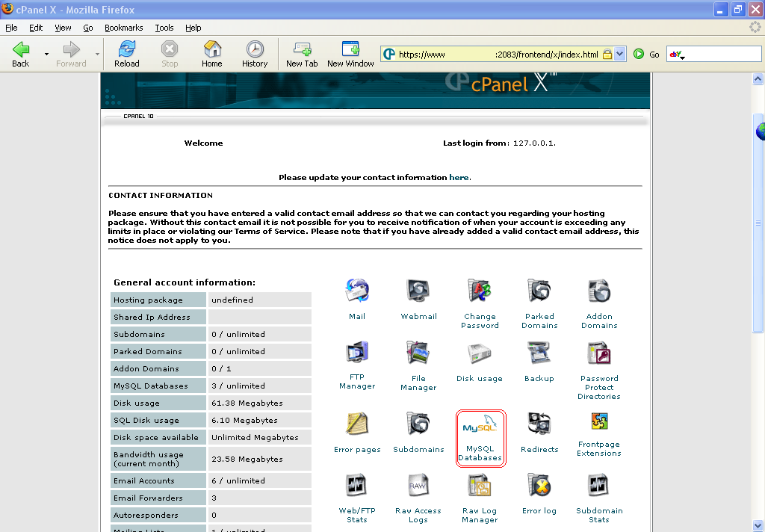
Task: Open Subdomain Stats icon
Action: [598, 485]
